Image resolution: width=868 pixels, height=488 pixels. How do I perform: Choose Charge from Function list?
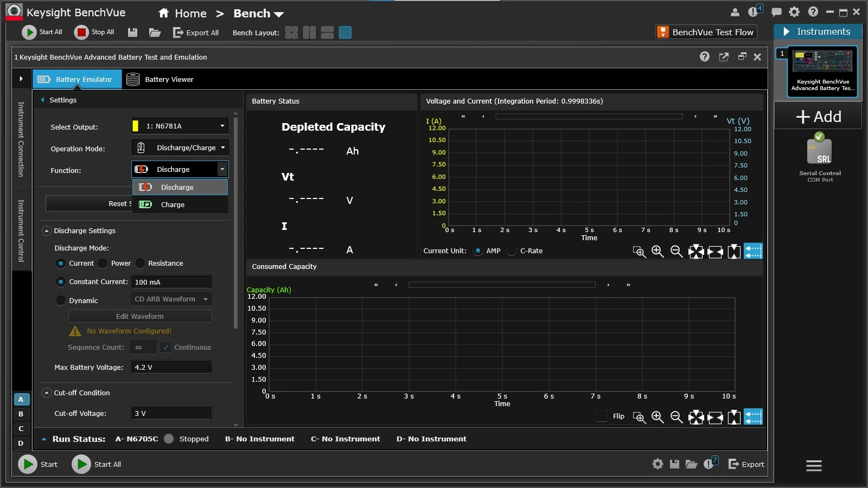pyautogui.click(x=180, y=204)
